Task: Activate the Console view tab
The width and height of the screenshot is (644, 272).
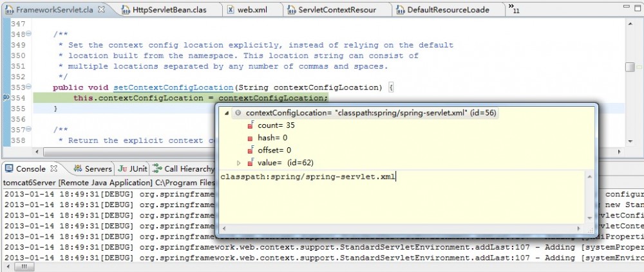Action: 30,168
